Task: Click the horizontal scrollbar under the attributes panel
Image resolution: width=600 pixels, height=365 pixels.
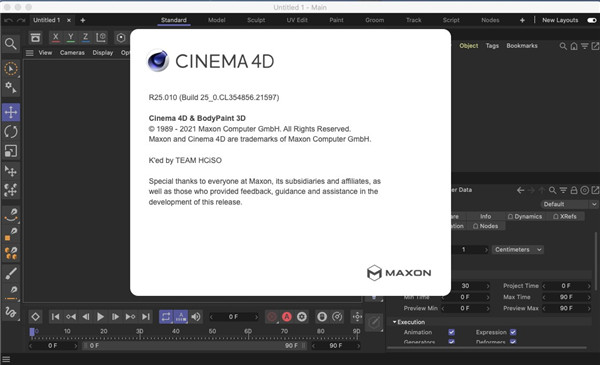Action: point(487,348)
